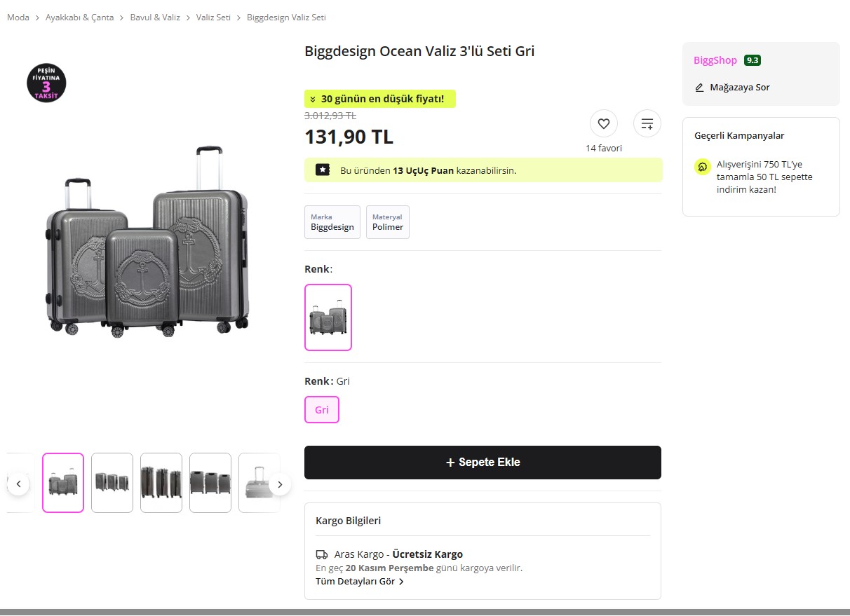Click the UçUç Puan star ticket icon
The height and width of the screenshot is (616, 850).
pyautogui.click(x=323, y=170)
